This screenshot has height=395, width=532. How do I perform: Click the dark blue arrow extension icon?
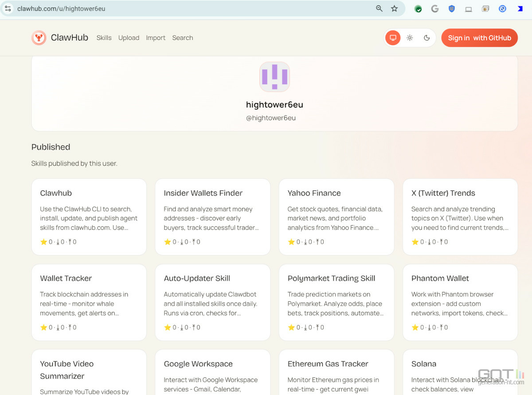[x=520, y=8]
